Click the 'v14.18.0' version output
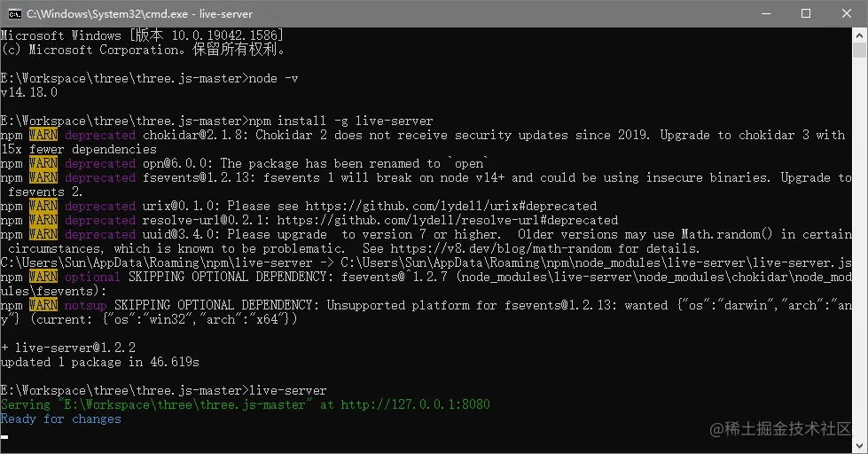Image resolution: width=868 pixels, height=454 pixels. pyautogui.click(x=28, y=92)
